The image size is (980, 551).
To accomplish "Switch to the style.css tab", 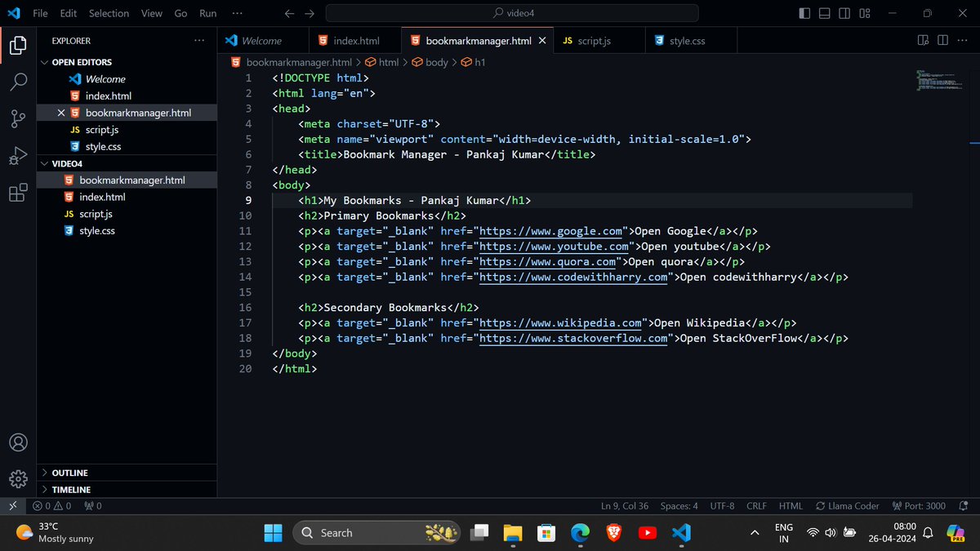I will [693, 41].
